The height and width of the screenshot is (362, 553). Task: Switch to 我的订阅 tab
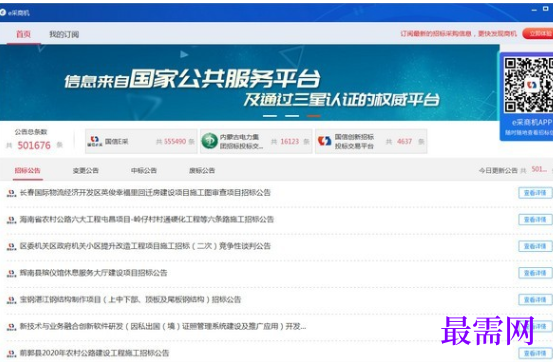pyautogui.click(x=64, y=34)
